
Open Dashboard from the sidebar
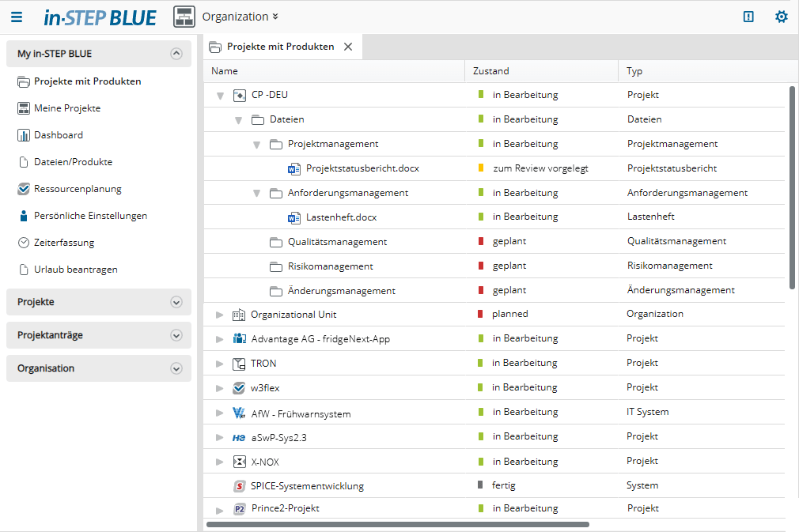[58, 135]
